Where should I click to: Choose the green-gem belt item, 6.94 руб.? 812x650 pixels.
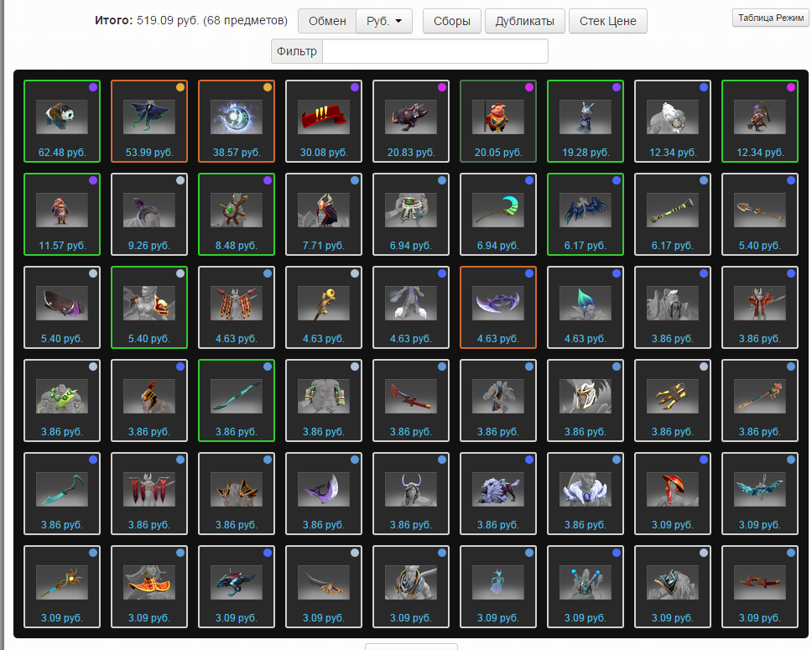point(411,215)
